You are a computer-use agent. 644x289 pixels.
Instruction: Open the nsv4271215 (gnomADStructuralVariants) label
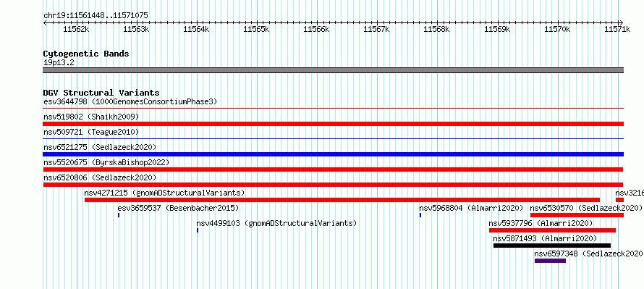tap(165, 193)
